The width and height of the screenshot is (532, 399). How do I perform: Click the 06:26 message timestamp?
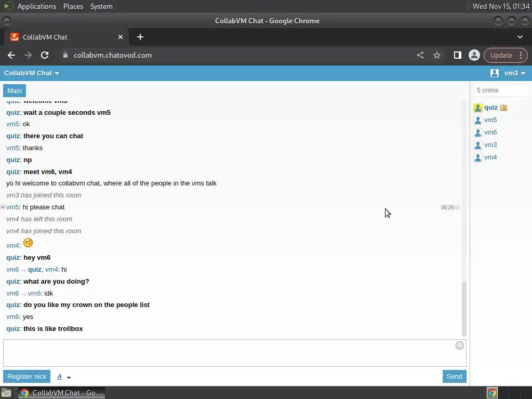click(447, 207)
